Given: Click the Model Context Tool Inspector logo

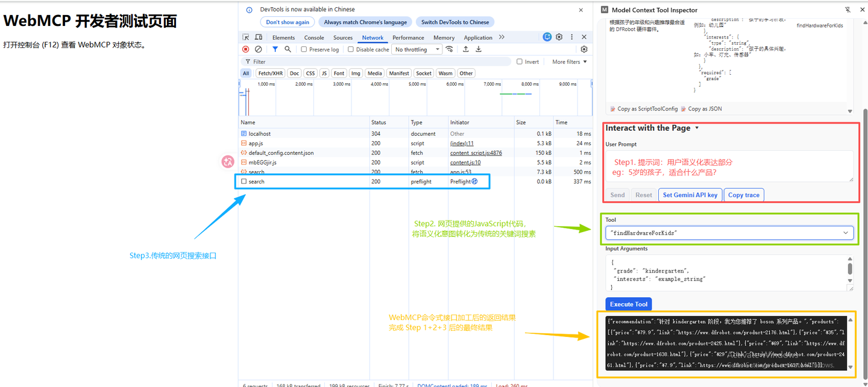Looking at the screenshot, I should (x=605, y=10).
